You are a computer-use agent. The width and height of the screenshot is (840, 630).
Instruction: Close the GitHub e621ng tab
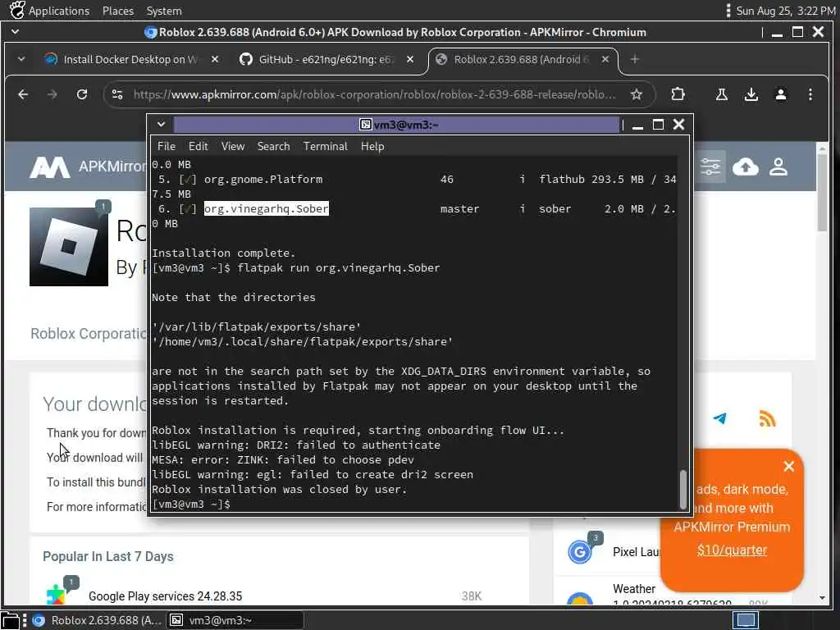[x=410, y=59]
